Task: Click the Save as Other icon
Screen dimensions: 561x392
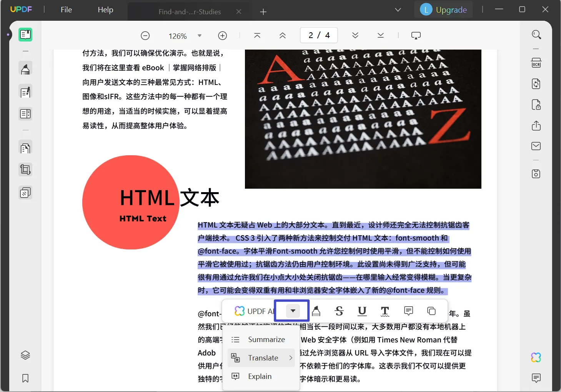Action: [536, 174]
